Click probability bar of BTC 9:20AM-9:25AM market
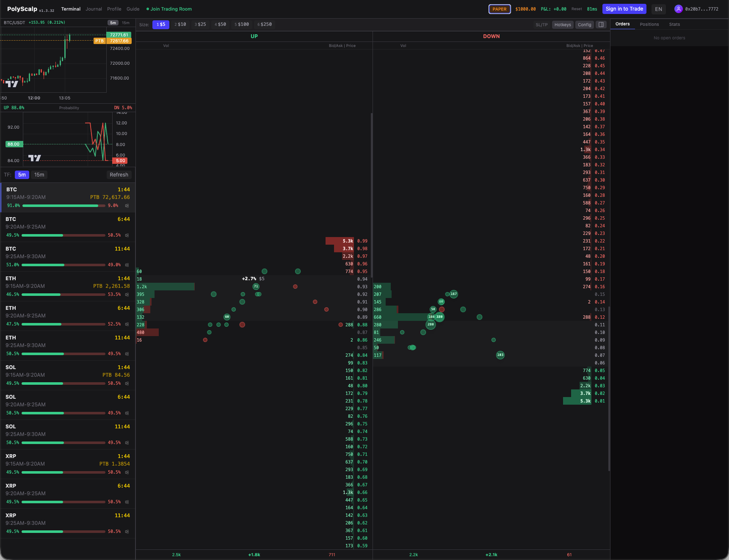The height and width of the screenshot is (560, 729). click(64, 235)
